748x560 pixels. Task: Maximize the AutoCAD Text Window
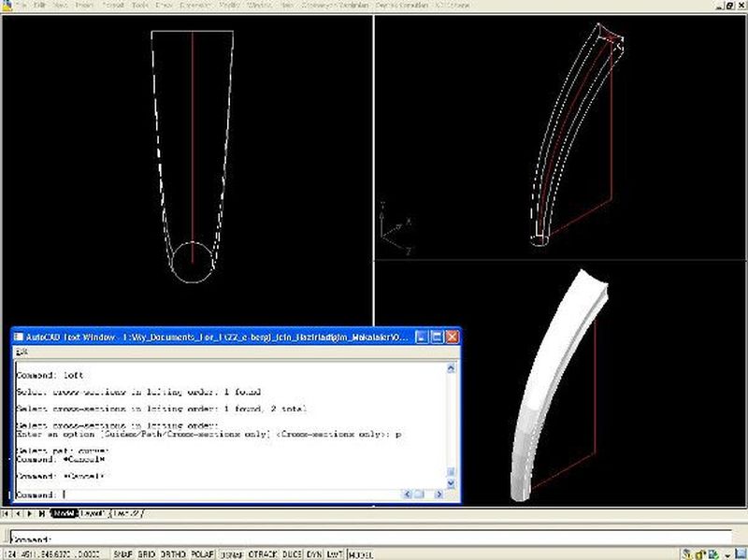[436, 336]
